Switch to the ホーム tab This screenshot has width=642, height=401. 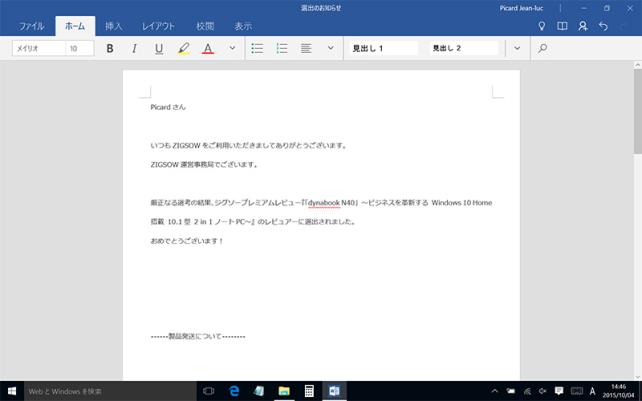75,26
